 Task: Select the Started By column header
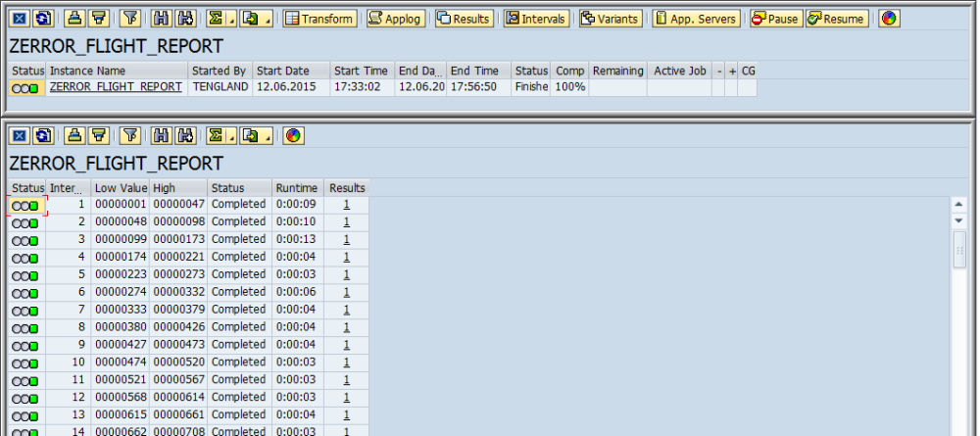(x=220, y=71)
